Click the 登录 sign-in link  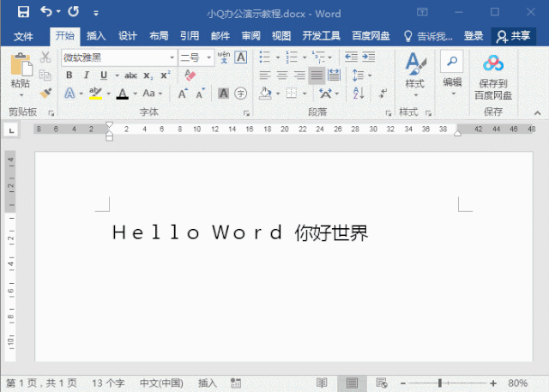pyautogui.click(x=474, y=36)
